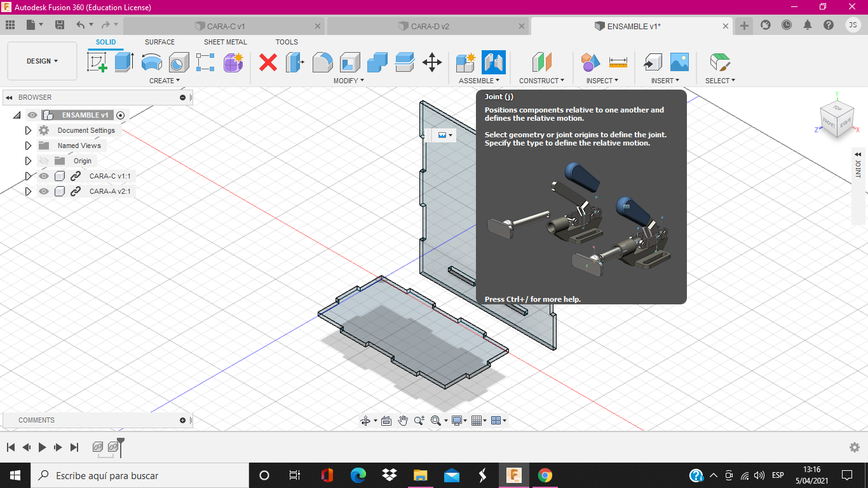Select the Fillet tool

[322, 62]
